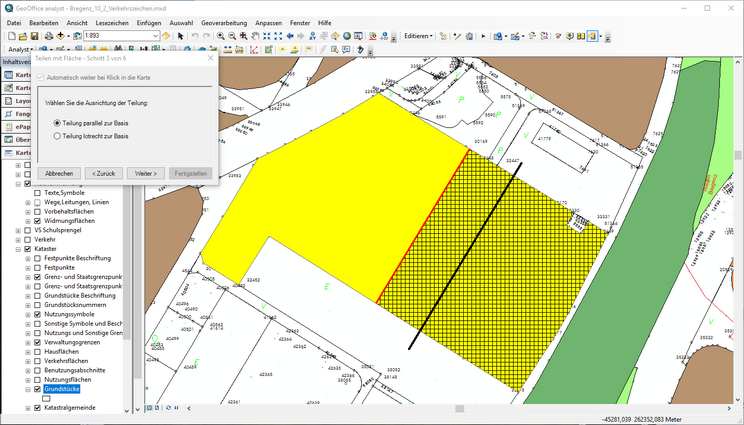Click the zoom in magnifier tool
The width and height of the screenshot is (744, 425).
pyautogui.click(x=219, y=36)
